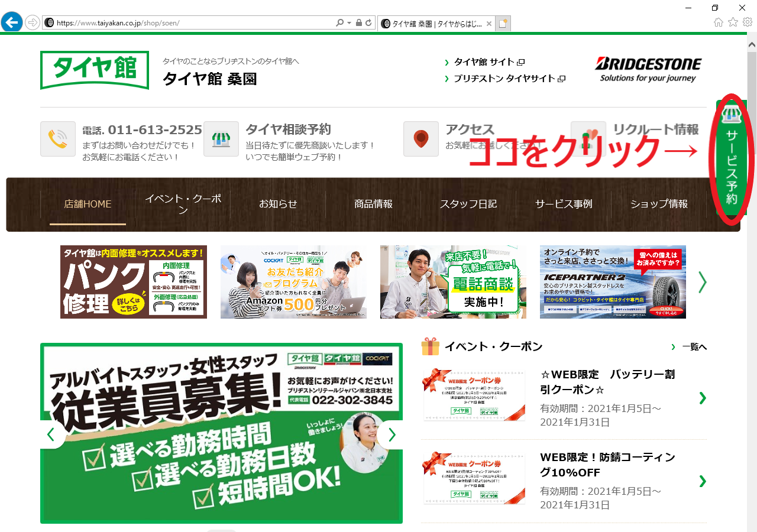Viewport: 757px width, 532px height.
Task: Open the 電話商談 実施中 banner
Action: (x=453, y=282)
